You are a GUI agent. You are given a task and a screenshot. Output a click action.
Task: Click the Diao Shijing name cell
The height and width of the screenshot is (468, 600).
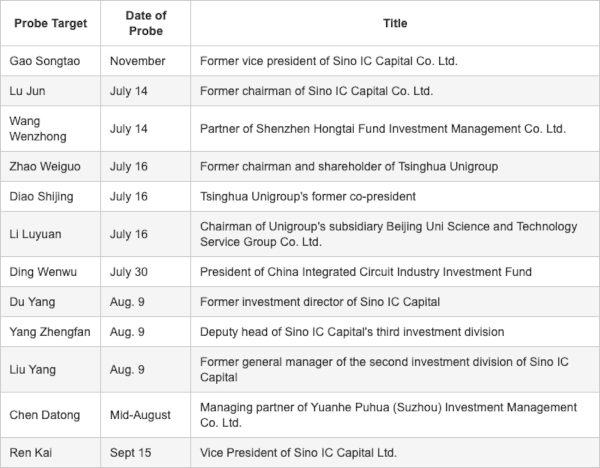click(x=43, y=196)
